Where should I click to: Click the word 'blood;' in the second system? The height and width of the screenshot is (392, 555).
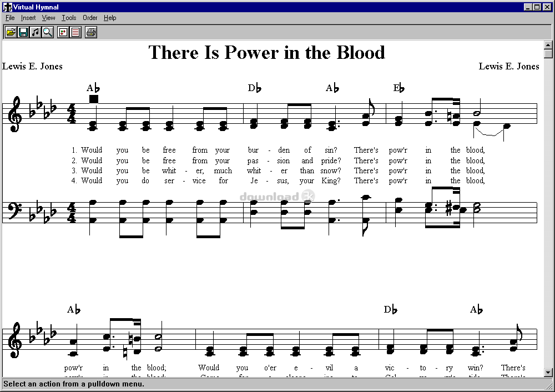point(157,368)
